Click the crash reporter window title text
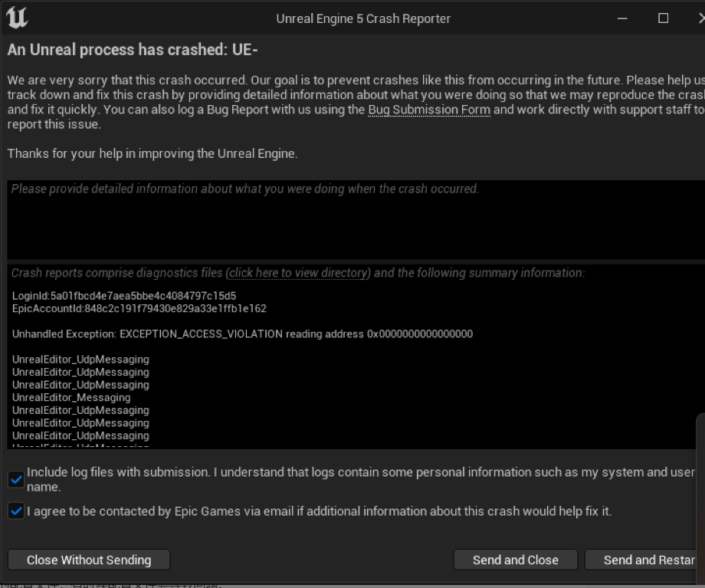This screenshot has height=588, width=705. coord(363,19)
